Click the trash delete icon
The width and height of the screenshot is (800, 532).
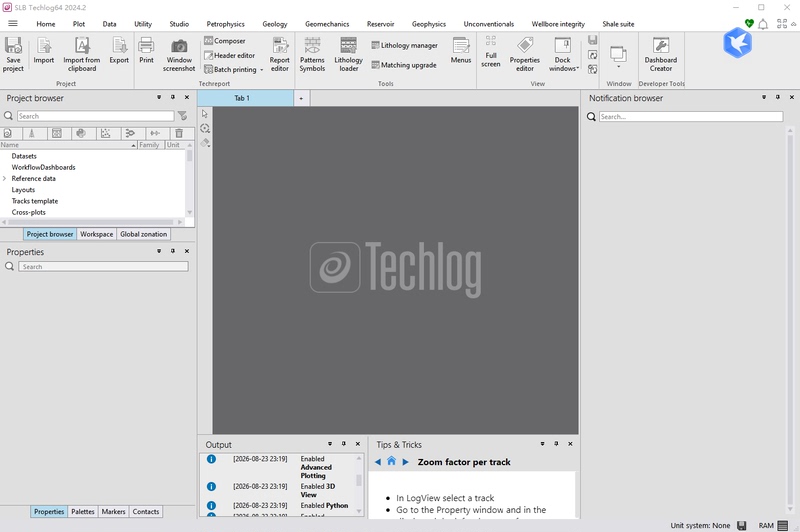(179, 133)
